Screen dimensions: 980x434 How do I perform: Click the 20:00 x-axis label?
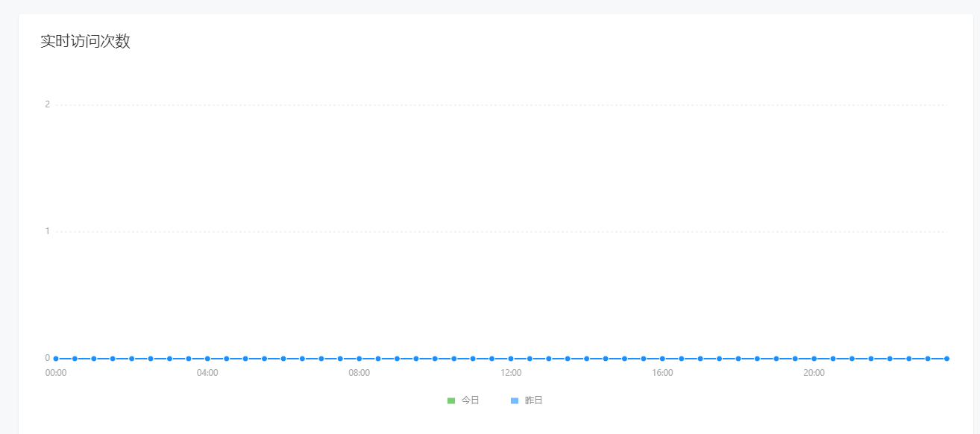[814, 373]
